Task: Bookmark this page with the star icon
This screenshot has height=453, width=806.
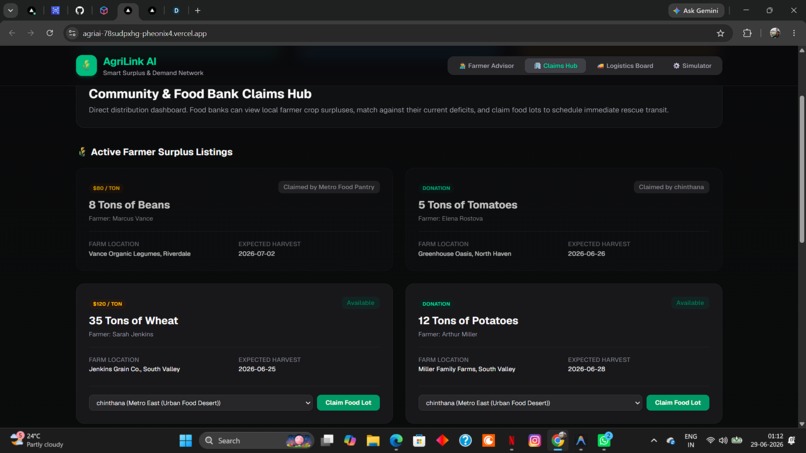Action: pos(720,33)
